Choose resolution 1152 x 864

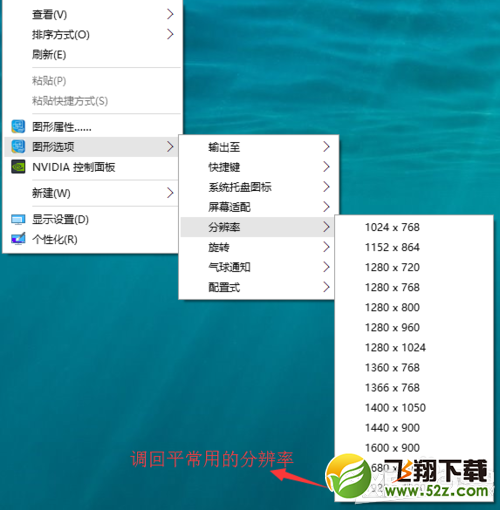414,247
